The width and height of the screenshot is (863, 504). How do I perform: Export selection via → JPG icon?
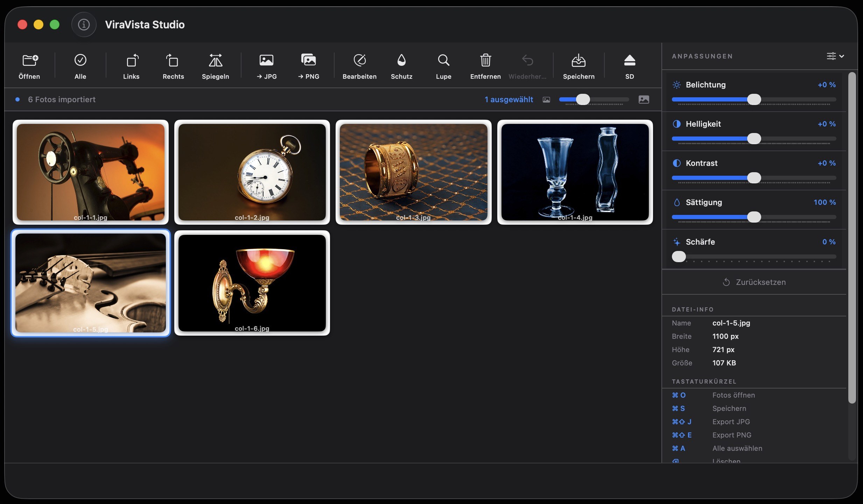[266, 66]
